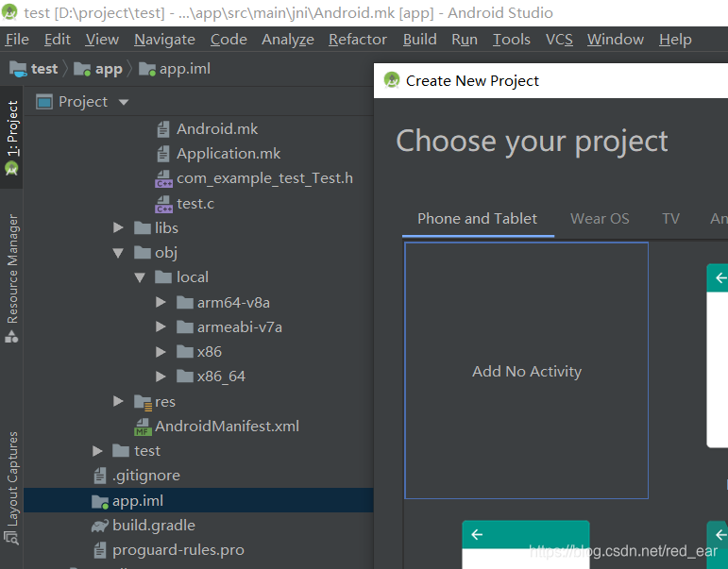Click the res resources folder icon

point(143,402)
